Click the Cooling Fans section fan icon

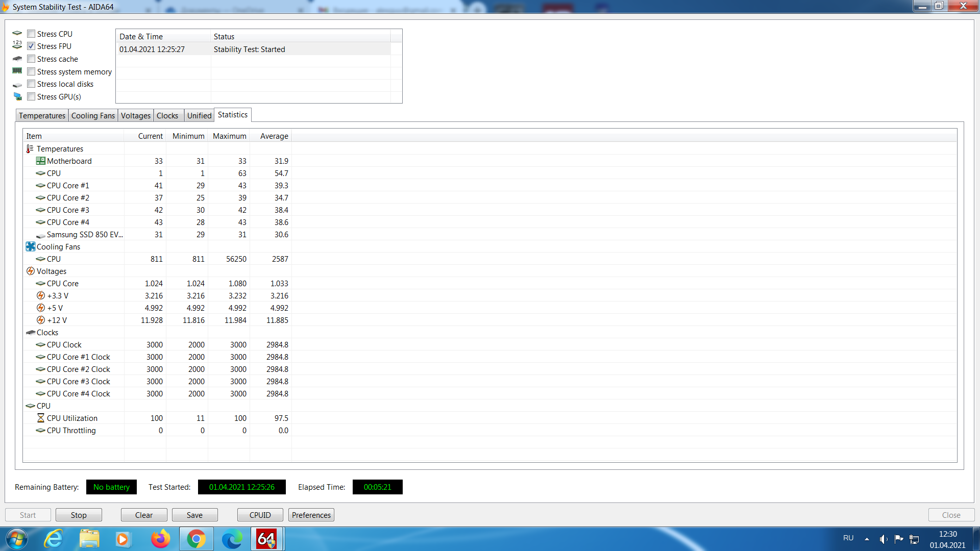31,247
